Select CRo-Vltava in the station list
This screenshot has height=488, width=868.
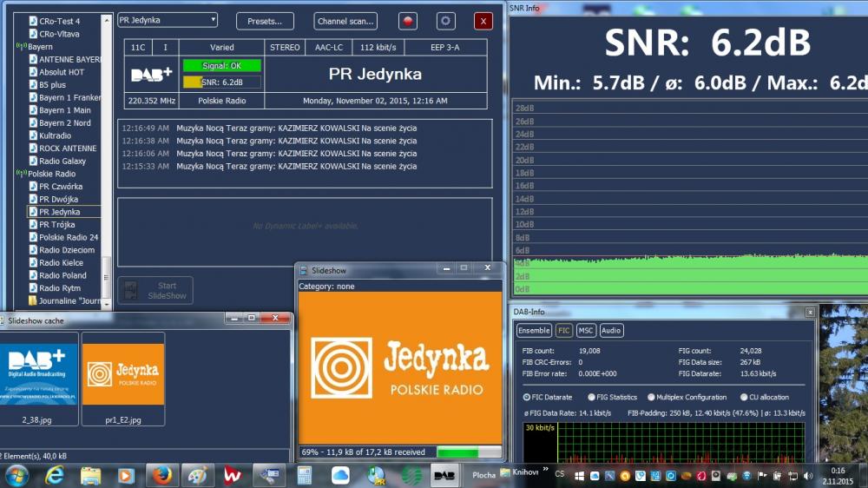coord(59,34)
